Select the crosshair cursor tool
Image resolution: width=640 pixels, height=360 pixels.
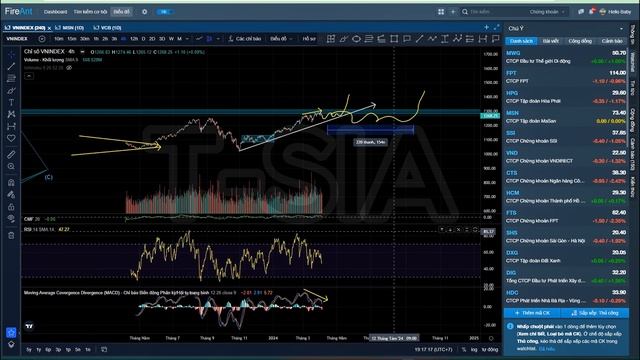pyautogui.click(x=11, y=55)
